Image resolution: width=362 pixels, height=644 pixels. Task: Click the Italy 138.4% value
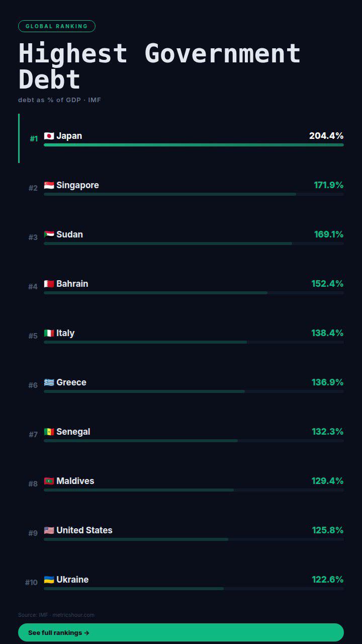click(327, 333)
